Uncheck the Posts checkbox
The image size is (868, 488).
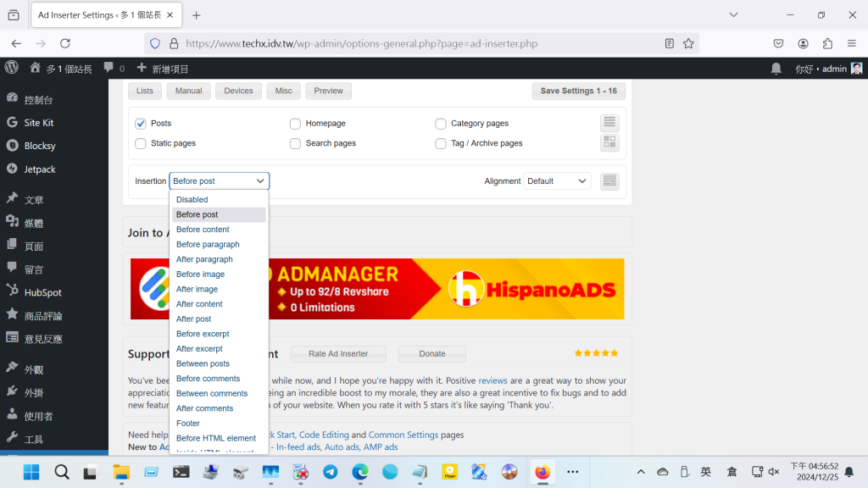pos(141,124)
